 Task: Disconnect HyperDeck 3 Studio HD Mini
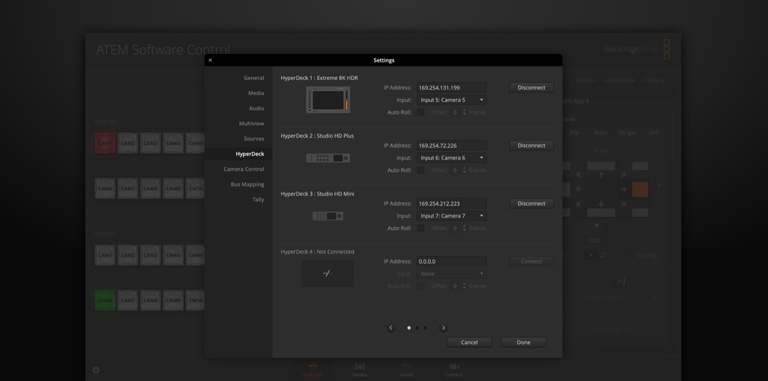coord(531,203)
